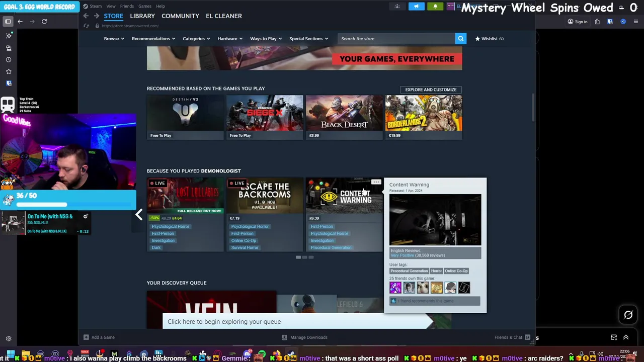Click Add a Game
The width and height of the screenshot is (644, 362).
pyautogui.click(x=99, y=337)
